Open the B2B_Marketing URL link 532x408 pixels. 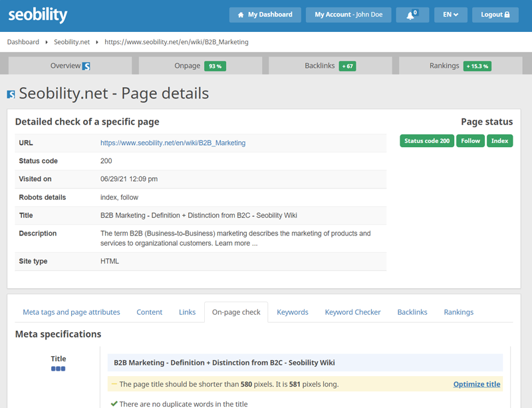pyautogui.click(x=172, y=142)
